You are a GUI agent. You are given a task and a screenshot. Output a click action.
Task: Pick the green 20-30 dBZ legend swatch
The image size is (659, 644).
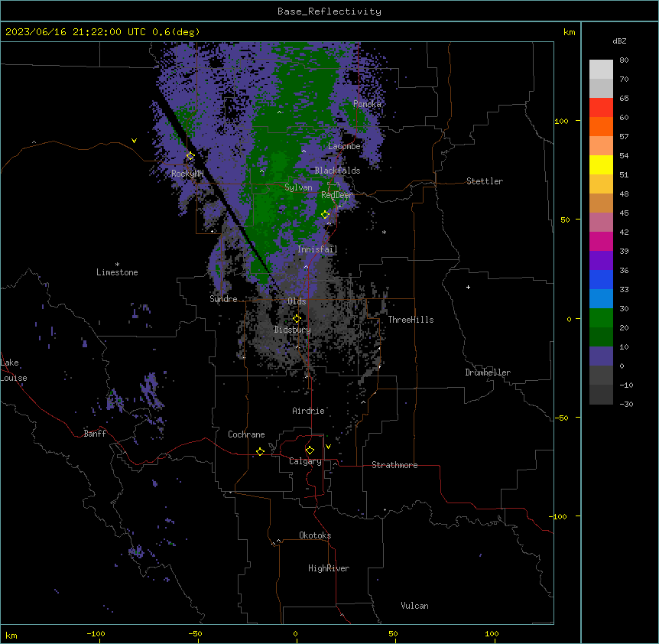point(601,318)
